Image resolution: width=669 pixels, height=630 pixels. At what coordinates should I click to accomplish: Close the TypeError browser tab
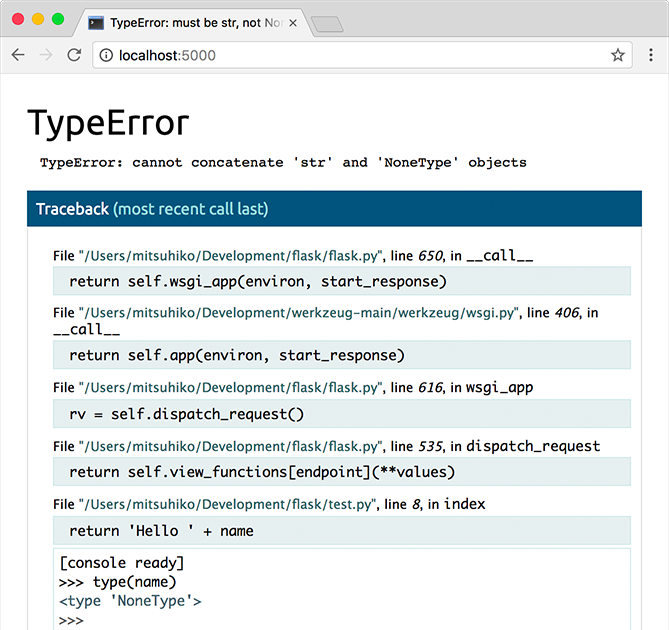pyautogui.click(x=292, y=21)
